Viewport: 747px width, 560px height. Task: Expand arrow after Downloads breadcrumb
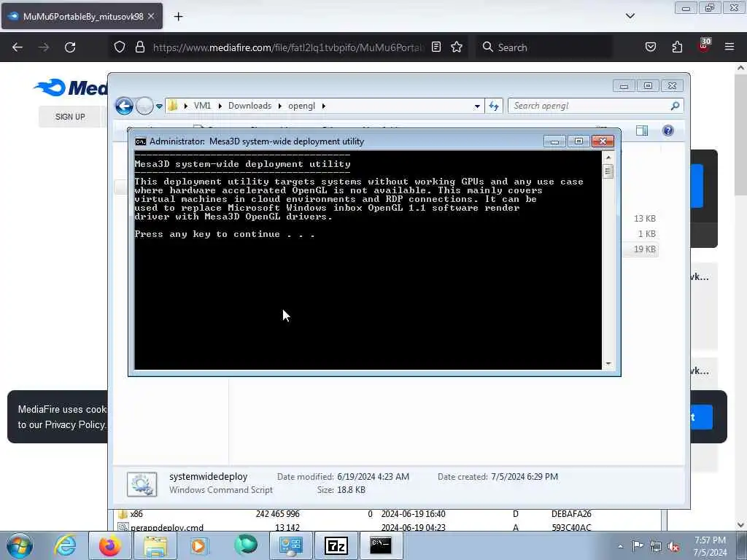[279, 106]
